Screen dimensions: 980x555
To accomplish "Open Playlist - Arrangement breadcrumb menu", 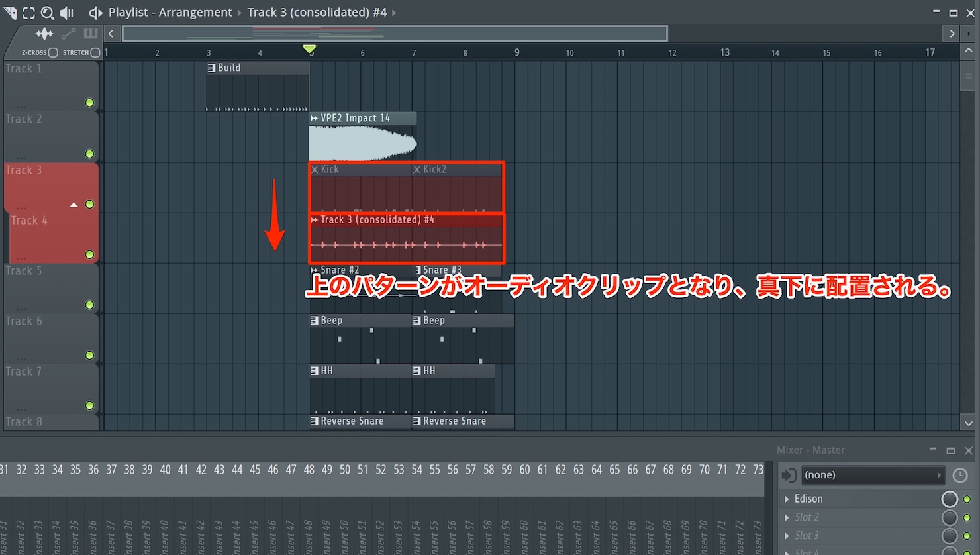I will (x=170, y=12).
